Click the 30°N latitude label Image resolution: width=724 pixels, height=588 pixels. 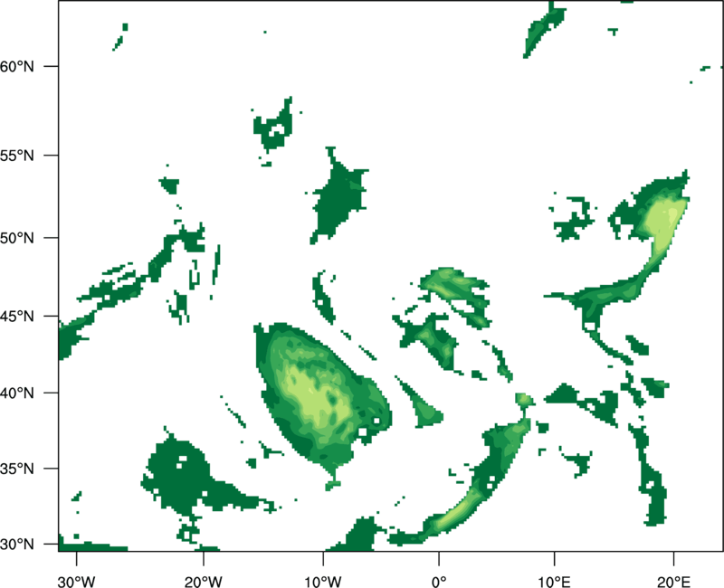pos(17,545)
